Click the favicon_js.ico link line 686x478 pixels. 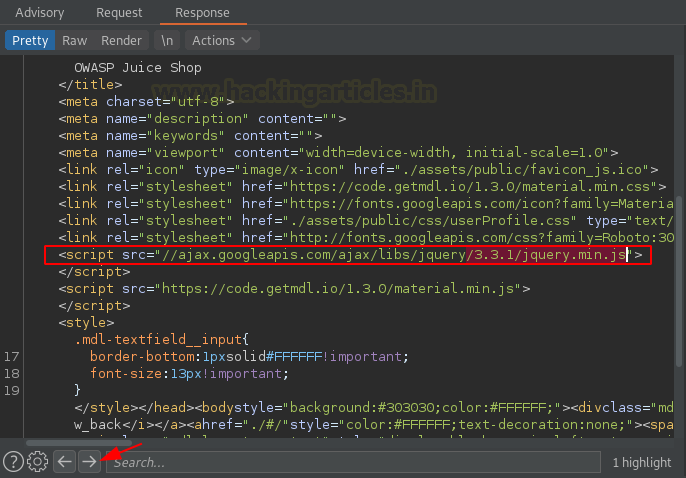(358, 169)
